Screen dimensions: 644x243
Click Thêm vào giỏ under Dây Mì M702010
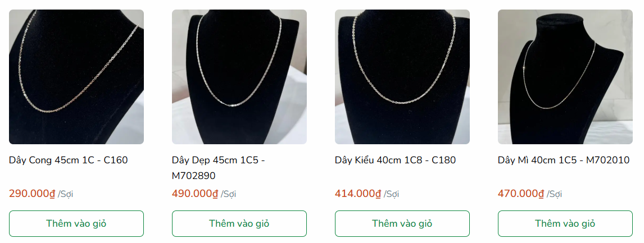[x=565, y=224]
